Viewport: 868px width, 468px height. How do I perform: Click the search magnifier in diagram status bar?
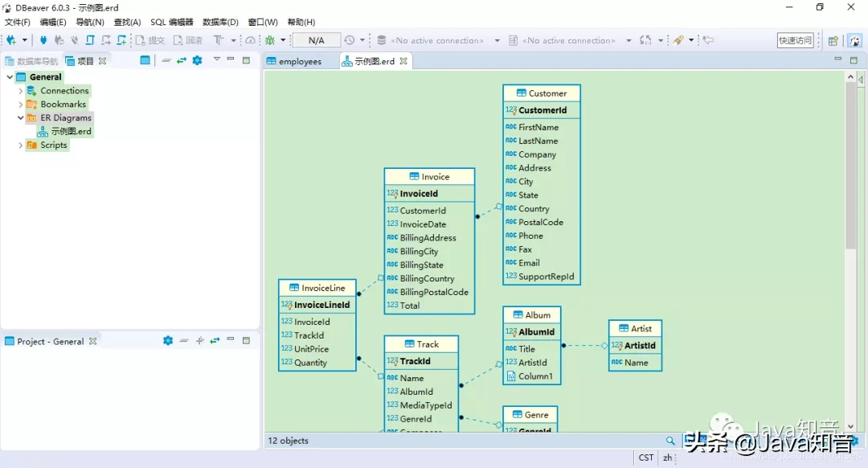(x=670, y=441)
